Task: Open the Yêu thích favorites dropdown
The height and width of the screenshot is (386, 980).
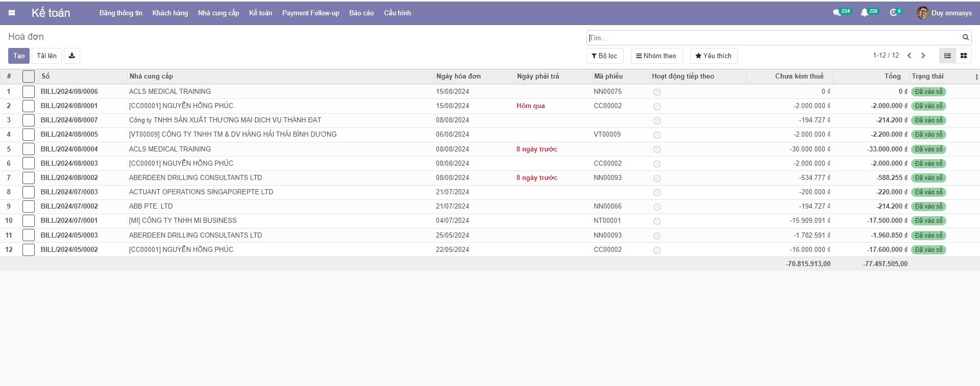Action: (713, 56)
